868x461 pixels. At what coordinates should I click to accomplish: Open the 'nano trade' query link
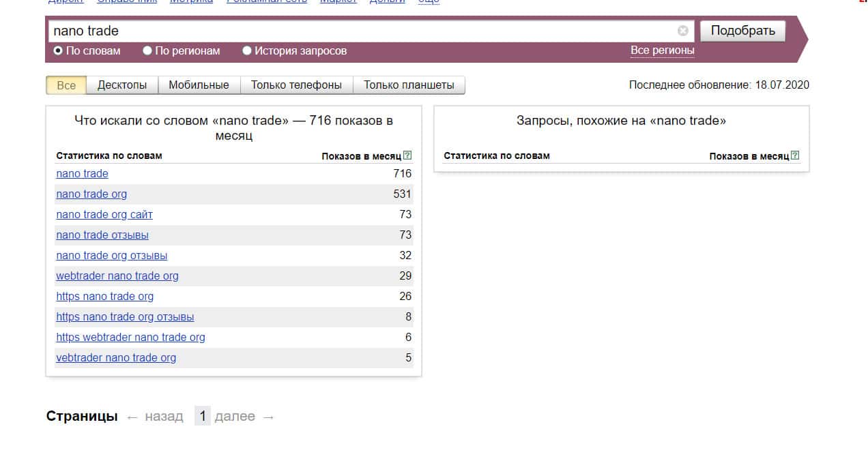(x=82, y=174)
